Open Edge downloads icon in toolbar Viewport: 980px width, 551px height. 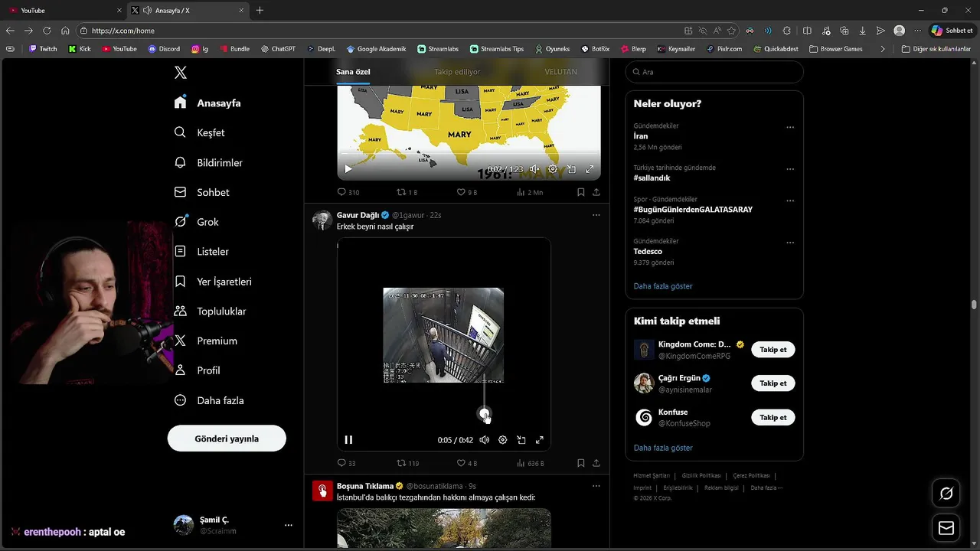point(863,31)
